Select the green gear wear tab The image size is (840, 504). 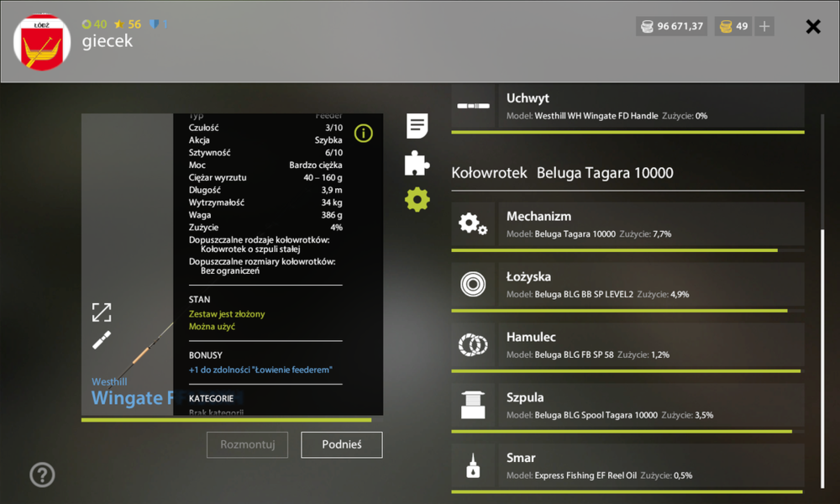pos(417,200)
